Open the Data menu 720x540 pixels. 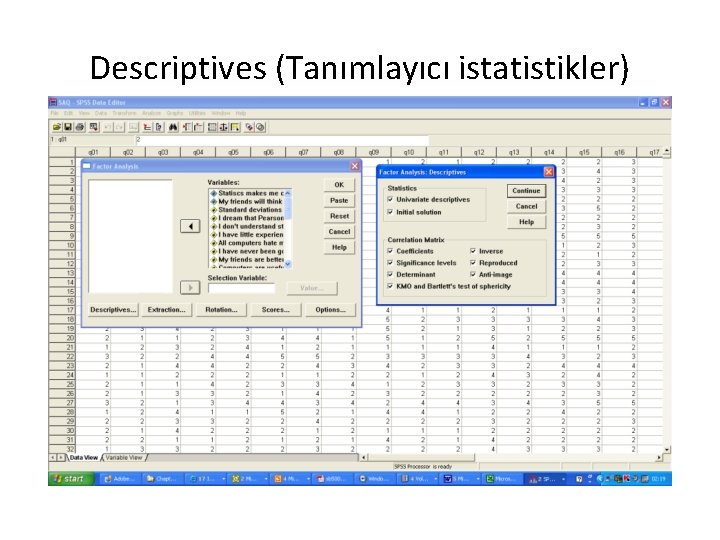click(101, 113)
